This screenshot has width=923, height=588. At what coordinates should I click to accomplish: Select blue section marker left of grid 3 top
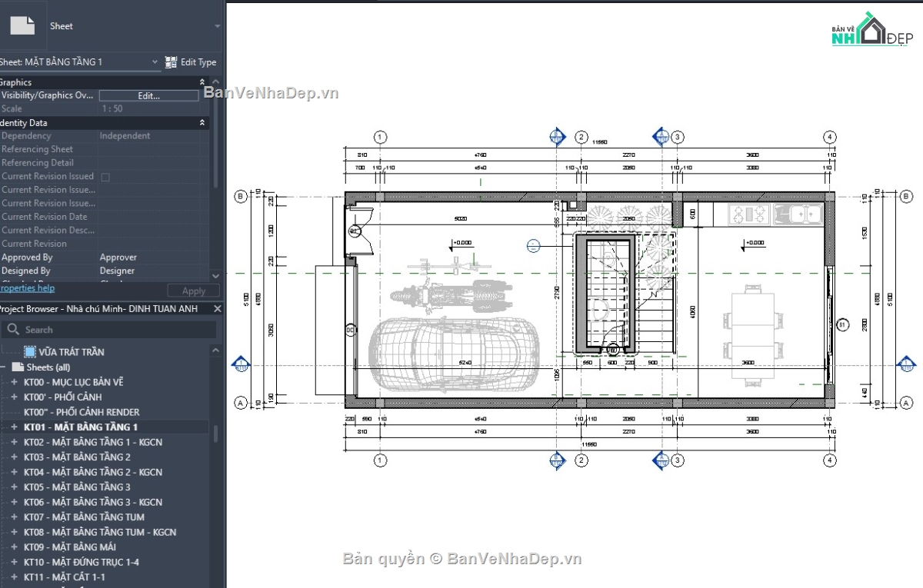point(661,138)
